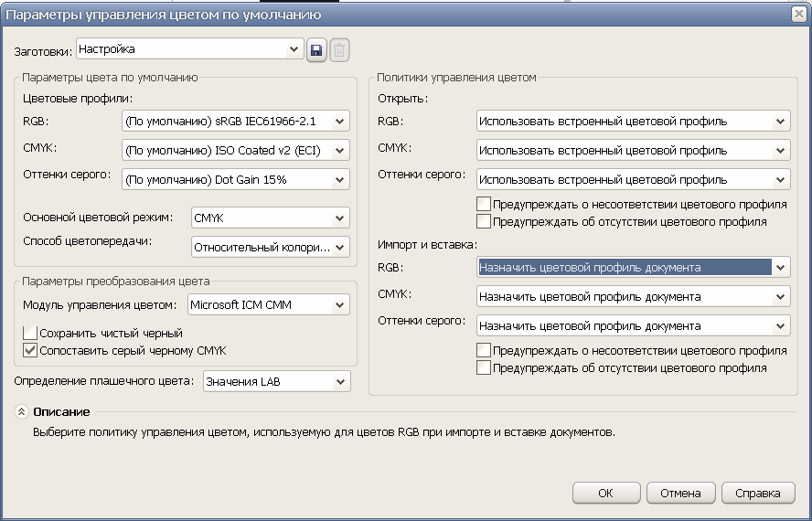Click the delete preset trash icon
This screenshot has height=521, width=812.
click(339, 50)
